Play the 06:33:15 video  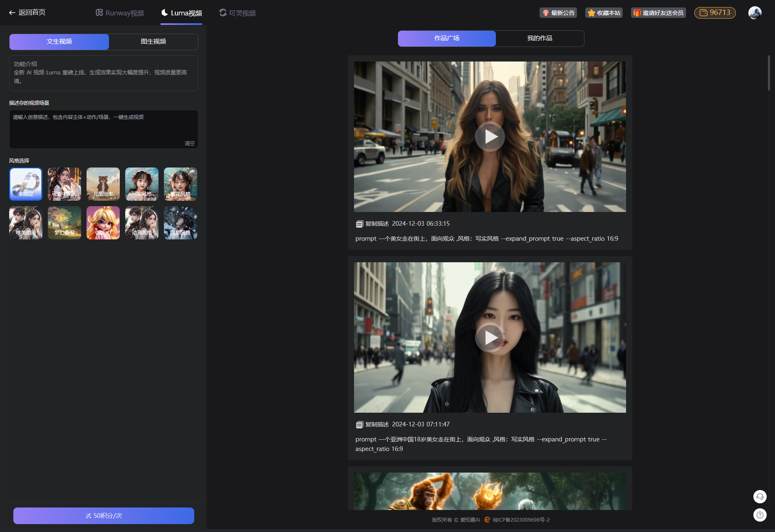pyautogui.click(x=490, y=137)
